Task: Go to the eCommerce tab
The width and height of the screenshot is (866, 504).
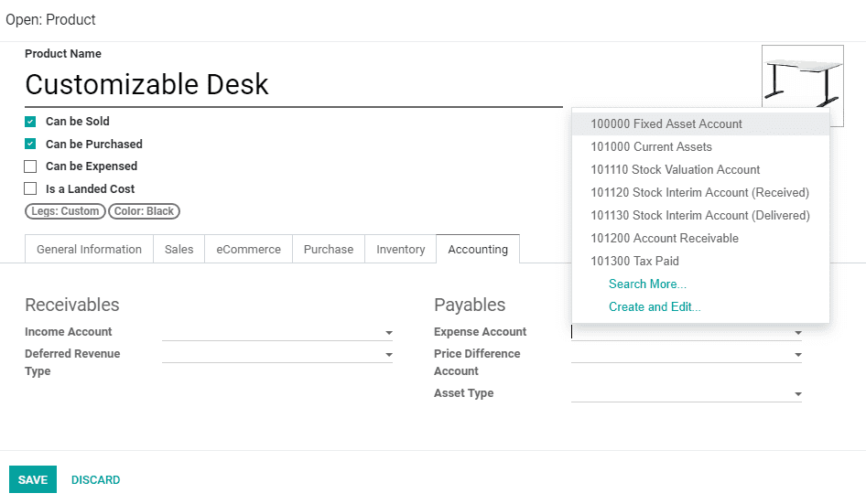Action: (x=248, y=249)
